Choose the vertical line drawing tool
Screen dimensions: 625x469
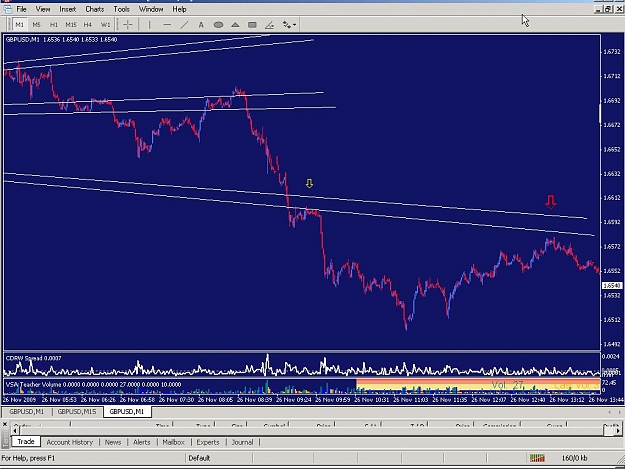coord(149,25)
